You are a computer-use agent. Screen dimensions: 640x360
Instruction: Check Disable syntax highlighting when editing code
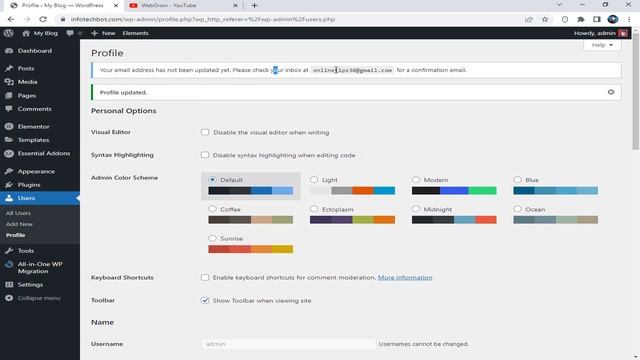coord(205,155)
